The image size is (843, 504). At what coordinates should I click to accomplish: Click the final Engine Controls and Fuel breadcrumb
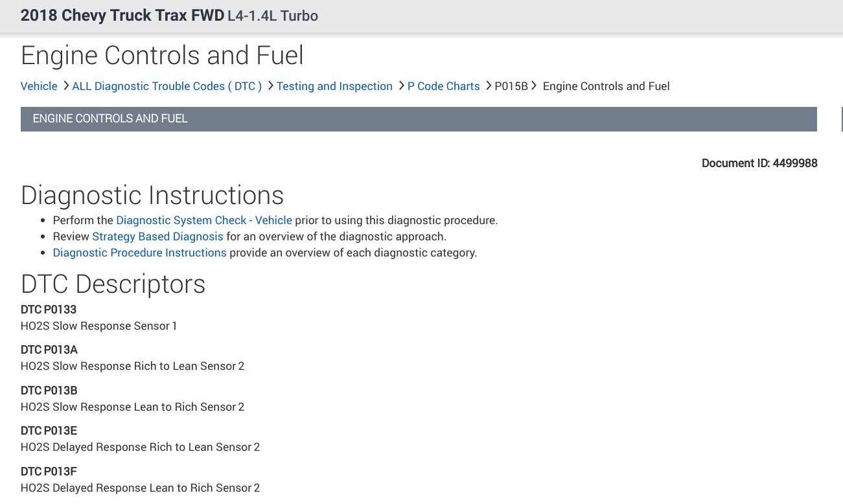[606, 86]
